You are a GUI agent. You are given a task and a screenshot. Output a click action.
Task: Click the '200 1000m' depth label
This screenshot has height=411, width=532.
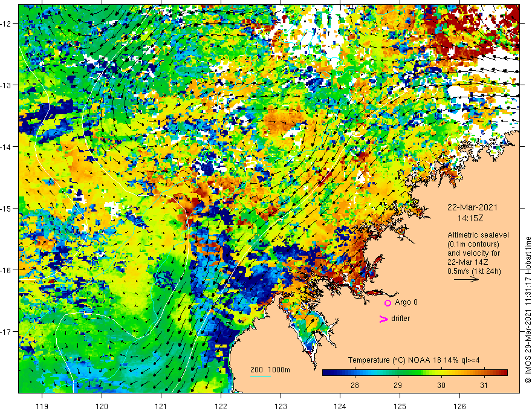[270, 370]
